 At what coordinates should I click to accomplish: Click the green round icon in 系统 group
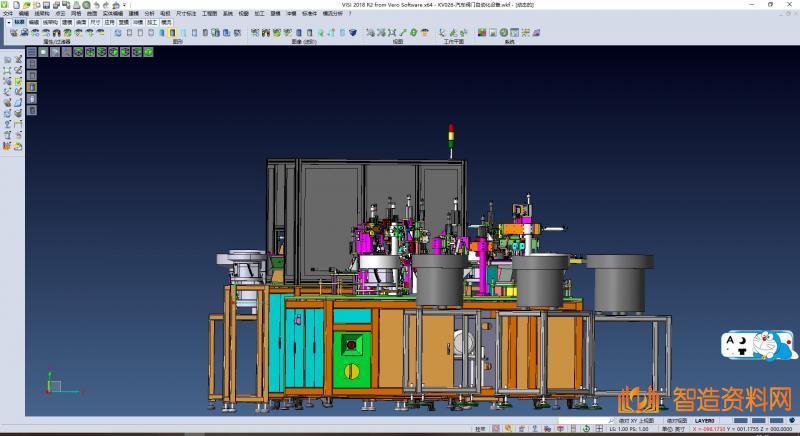(x=505, y=33)
